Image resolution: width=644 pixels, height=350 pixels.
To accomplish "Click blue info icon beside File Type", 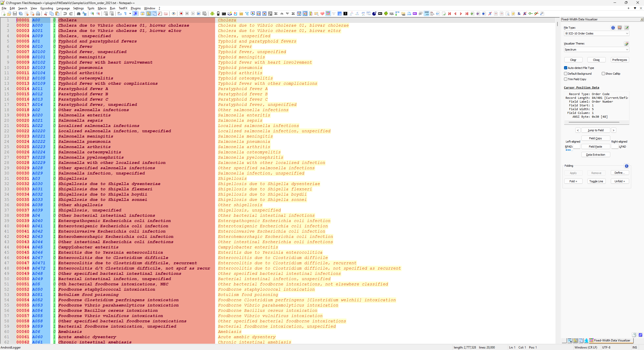I will point(613,28).
